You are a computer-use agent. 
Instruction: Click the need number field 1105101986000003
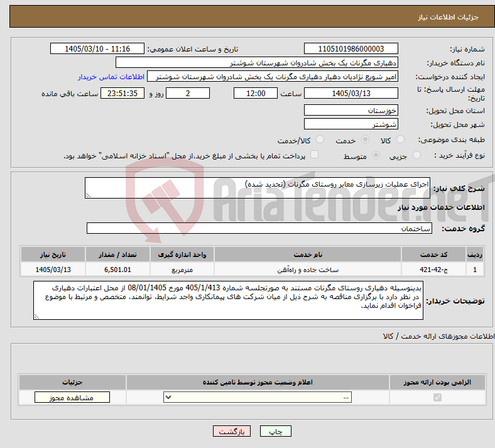pyautogui.click(x=351, y=48)
